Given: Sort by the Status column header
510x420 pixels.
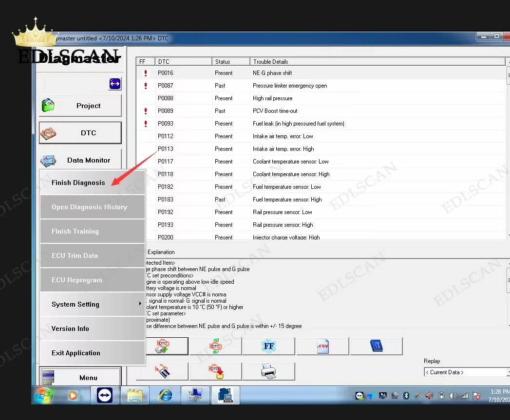Looking at the screenshot, I should (231, 62).
